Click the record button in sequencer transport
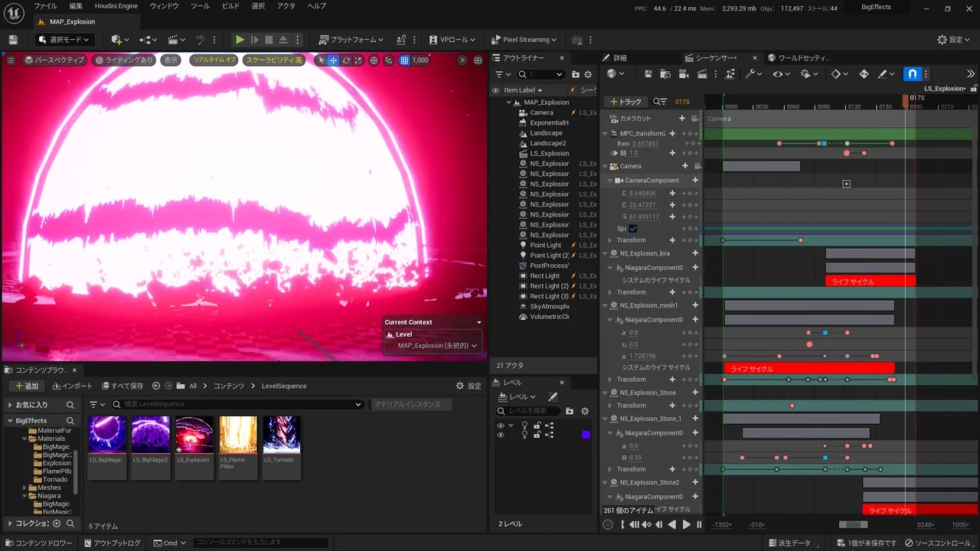This screenshot has height=551, width=980. 608,524
